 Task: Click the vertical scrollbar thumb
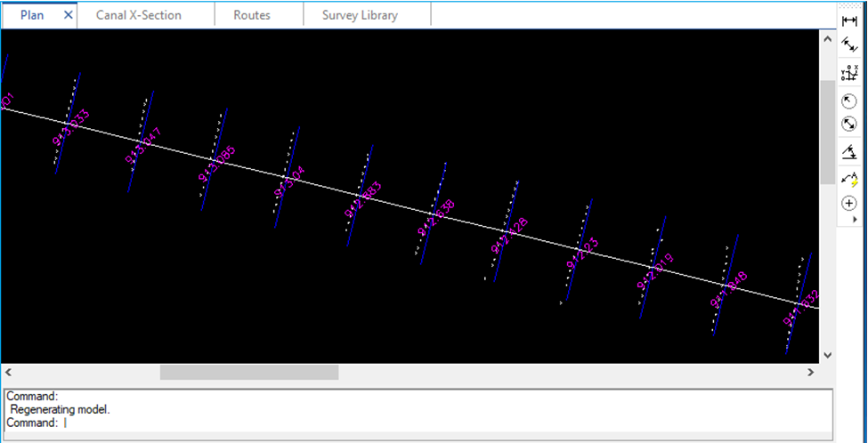[827, 132]
